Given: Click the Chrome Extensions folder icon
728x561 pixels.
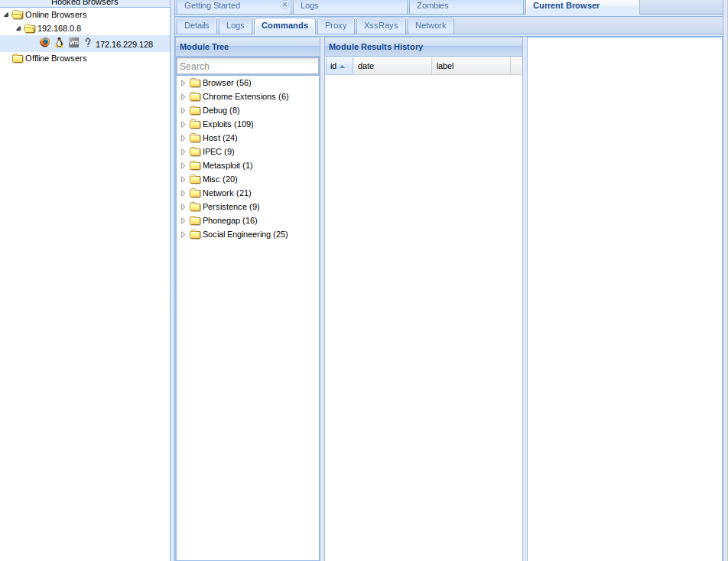Looking at the screenshot, I should click(195, 96).
